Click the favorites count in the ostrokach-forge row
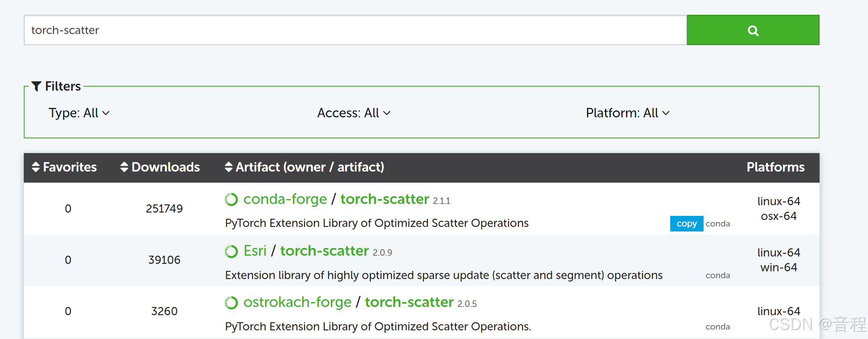868x339 pixels. pyautogui.click(x=68, y=311)
